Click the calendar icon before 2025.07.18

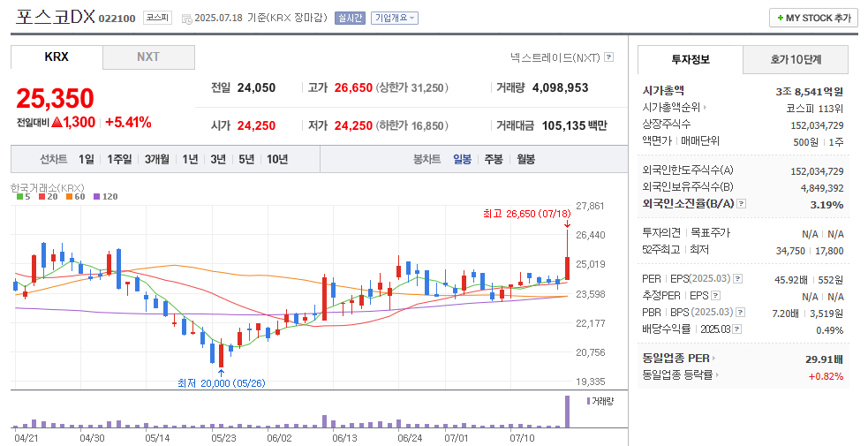[x=186, y=19]
